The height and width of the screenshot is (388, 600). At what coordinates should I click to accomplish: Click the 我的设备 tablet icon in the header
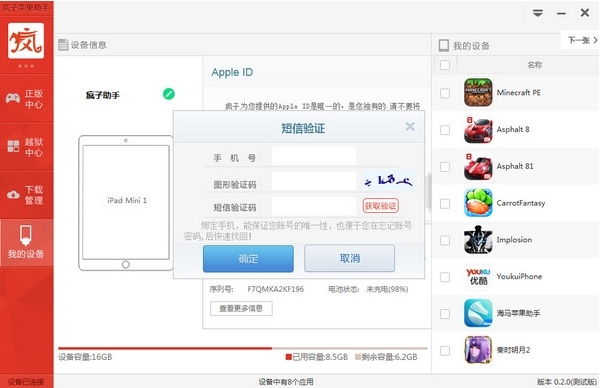click(x=443, y=46)
